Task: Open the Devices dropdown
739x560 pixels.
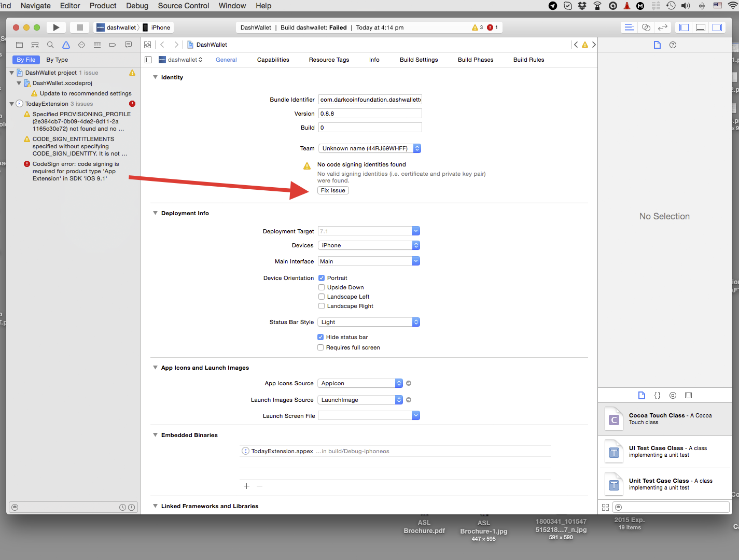Action: tap(369, 245)
